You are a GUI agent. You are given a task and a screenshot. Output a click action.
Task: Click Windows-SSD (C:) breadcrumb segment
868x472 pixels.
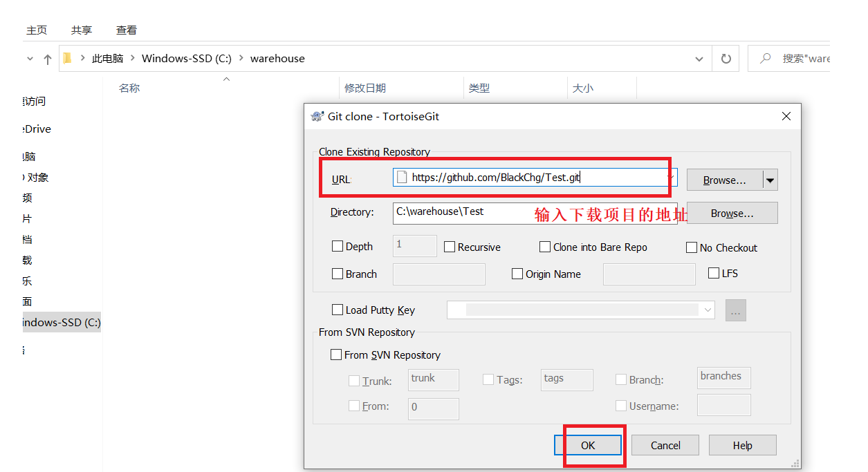click(x=187, y=58)
